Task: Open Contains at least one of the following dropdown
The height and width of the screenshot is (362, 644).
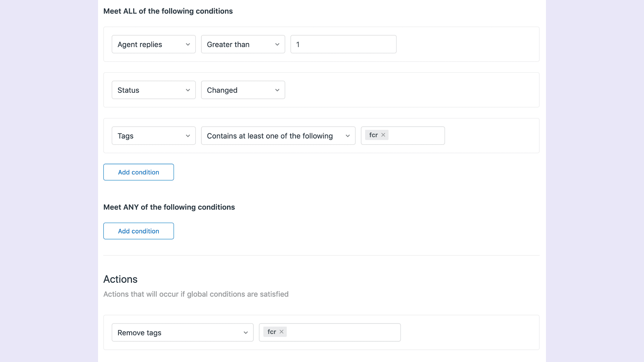Action: pos(278,135)
